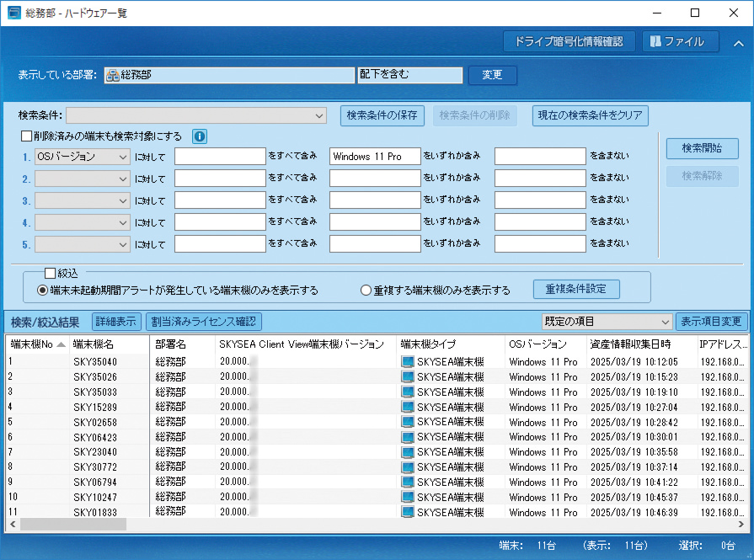Open condition 2 field dropdown
Screen dimensions: 754x560
pyautogui.click(x=83, y=179)
